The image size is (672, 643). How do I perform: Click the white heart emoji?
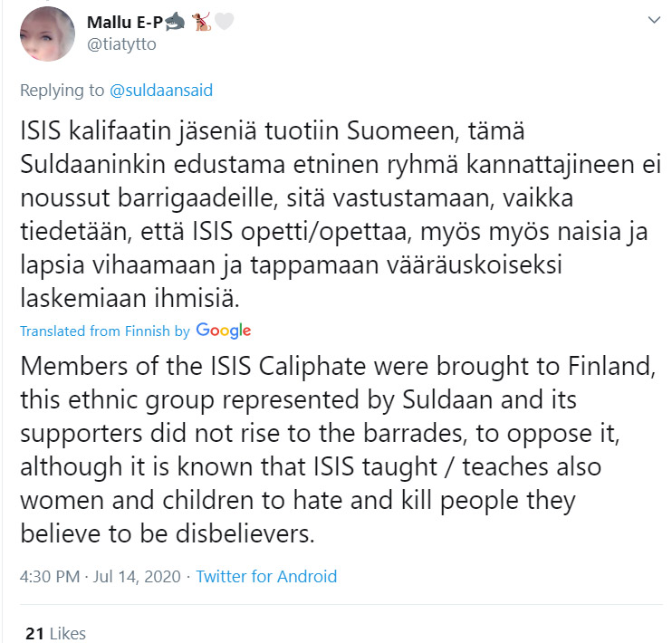tap(224, 22)
